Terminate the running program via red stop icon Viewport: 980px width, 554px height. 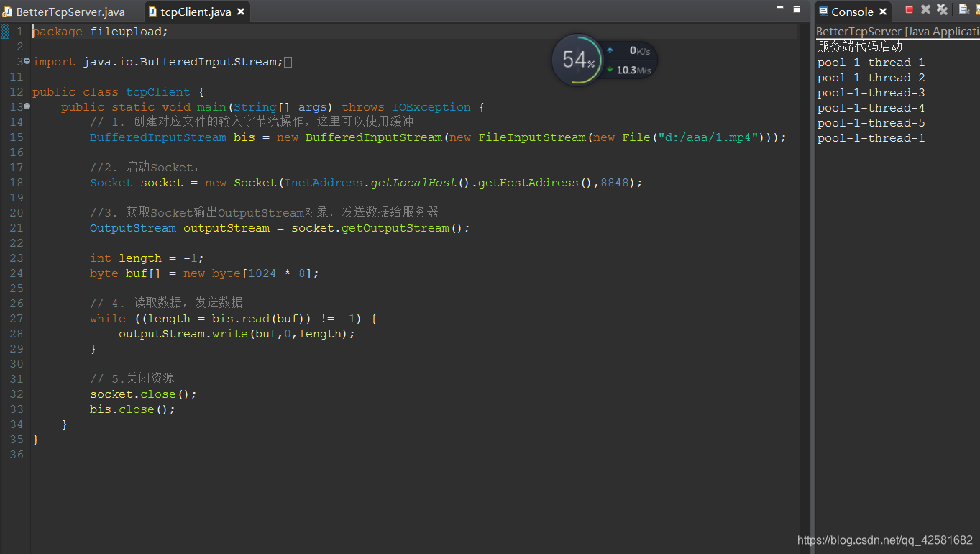click(909, 10)
